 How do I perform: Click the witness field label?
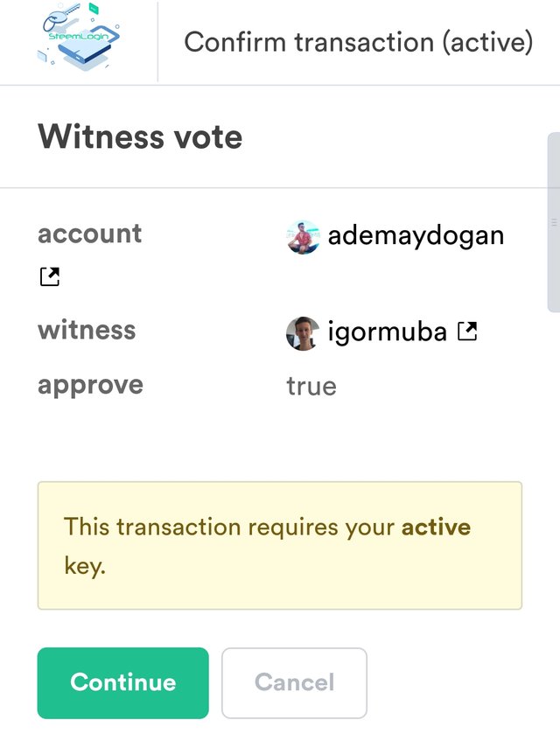[87, 331]
